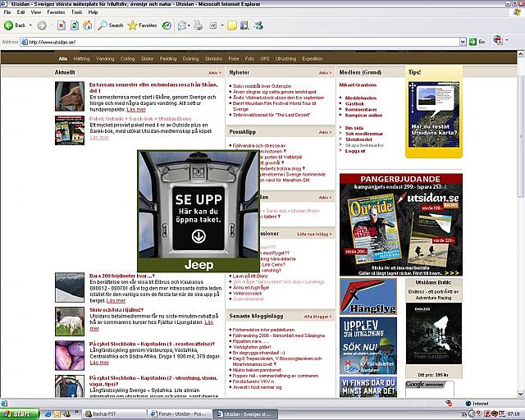Go back with the Back button
The height and width of the screenshot is (420, 525).
coord(15,25)
